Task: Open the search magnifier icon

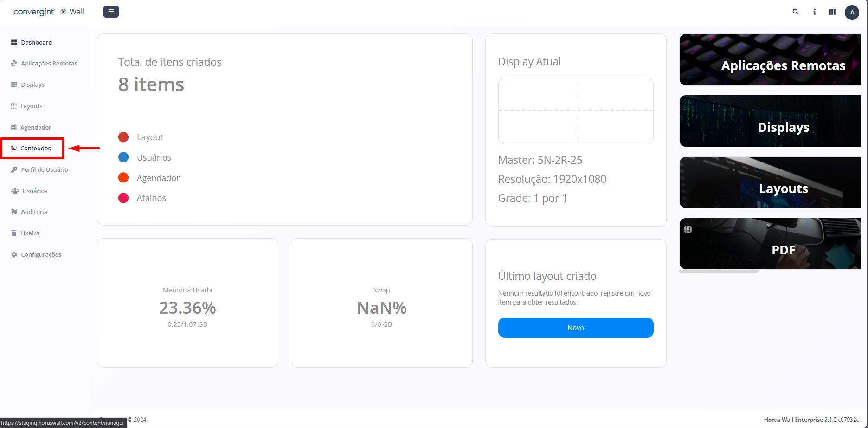Action: pos(796,12)
